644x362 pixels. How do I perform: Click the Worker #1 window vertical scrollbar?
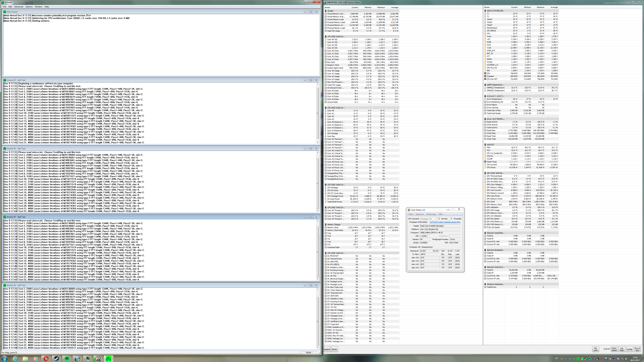pos(317,113)
